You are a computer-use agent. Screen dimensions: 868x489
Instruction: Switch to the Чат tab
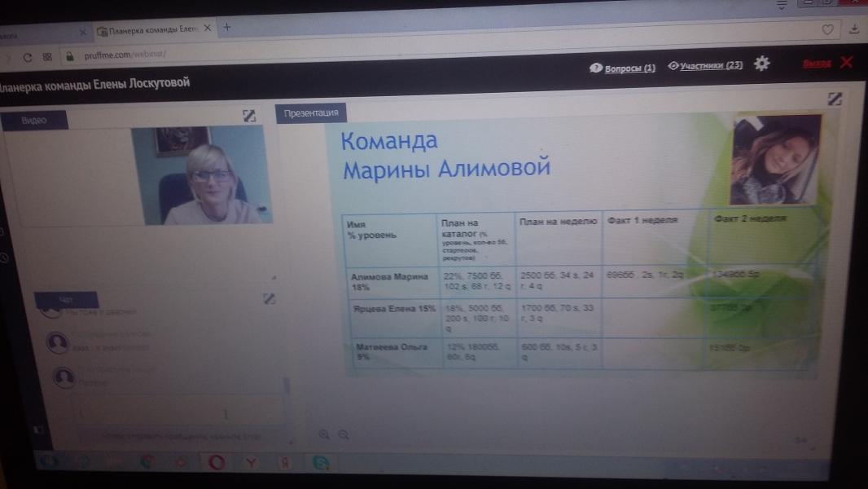click(66, 300)
